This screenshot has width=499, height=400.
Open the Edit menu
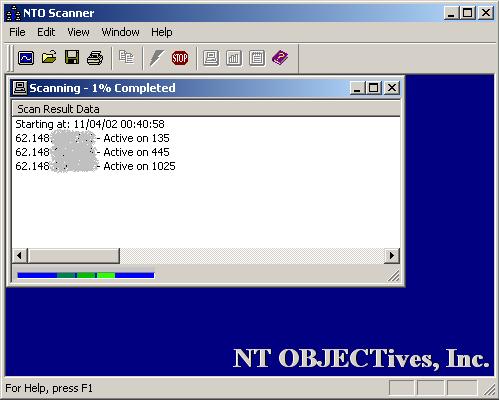(x=46, y=32)
